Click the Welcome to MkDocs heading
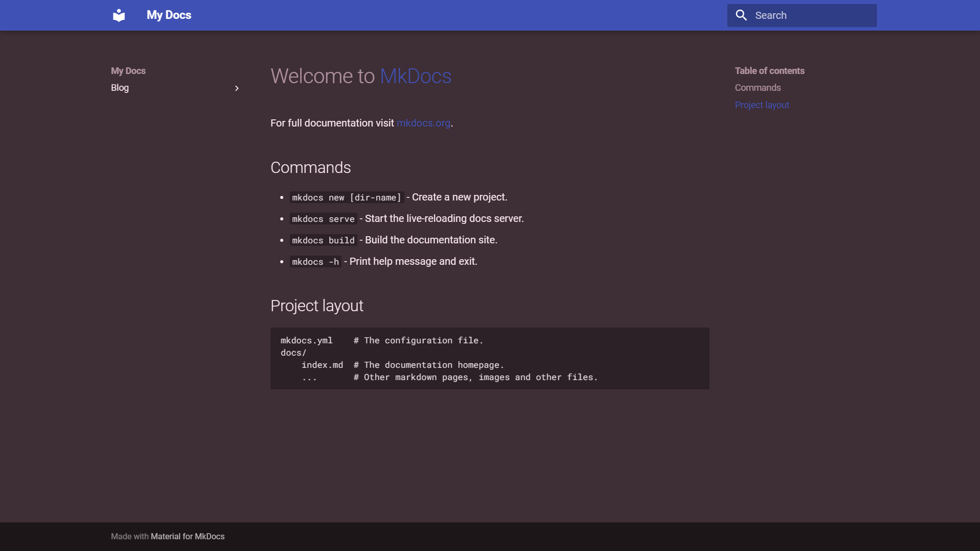This screenshot has height=551, width=980. pyautogui.click(x=360, y=77)
